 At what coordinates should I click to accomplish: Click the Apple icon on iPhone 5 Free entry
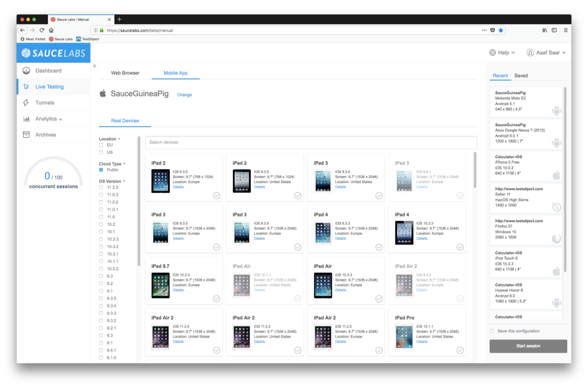click(557, 175)
